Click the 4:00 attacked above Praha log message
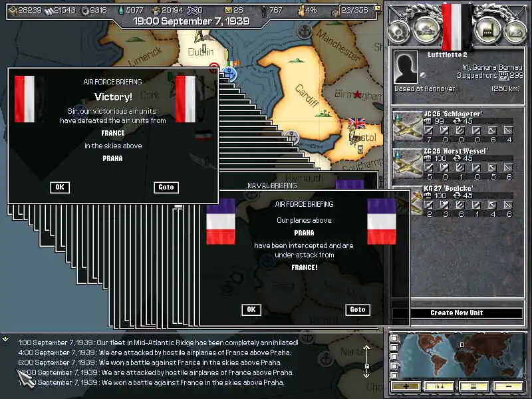Viewport: 532px width, 399px height. pos(155,352)
